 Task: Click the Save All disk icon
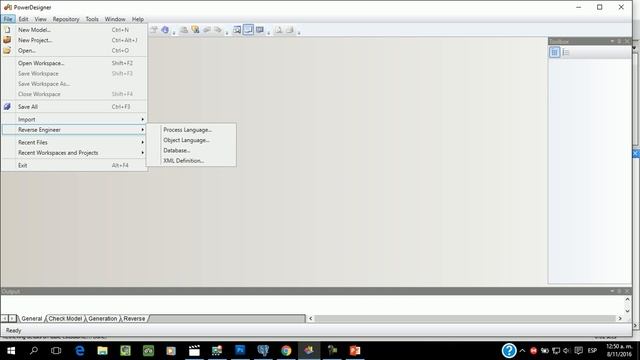pyautogui.click(x=7, y=107)
